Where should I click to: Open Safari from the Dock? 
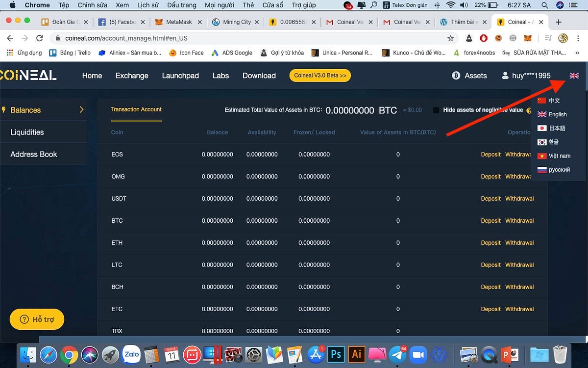point(49,354)
